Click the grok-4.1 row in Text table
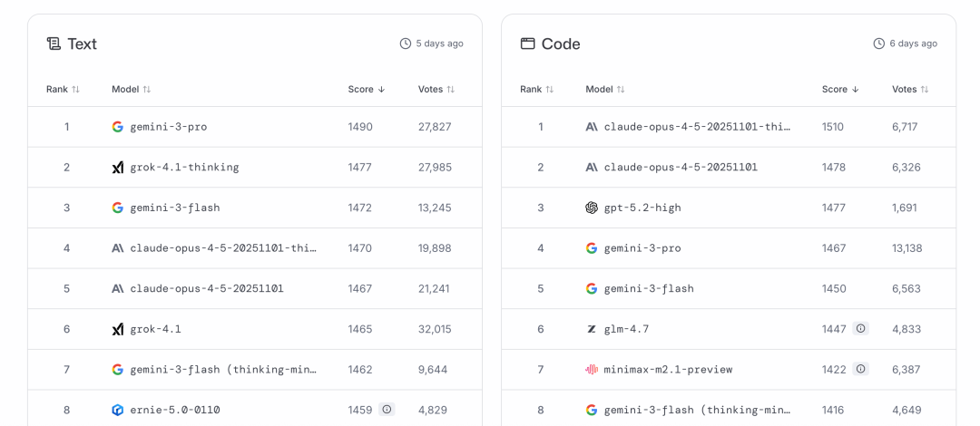 [155, 329]
